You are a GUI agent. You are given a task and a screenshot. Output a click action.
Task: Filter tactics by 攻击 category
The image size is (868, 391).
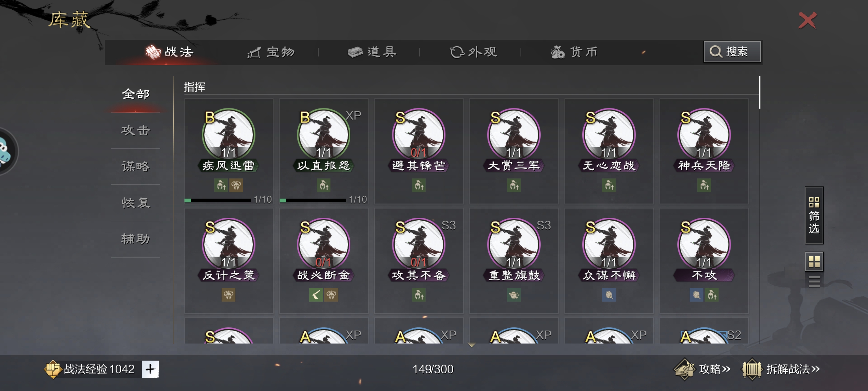pos(135,130)
